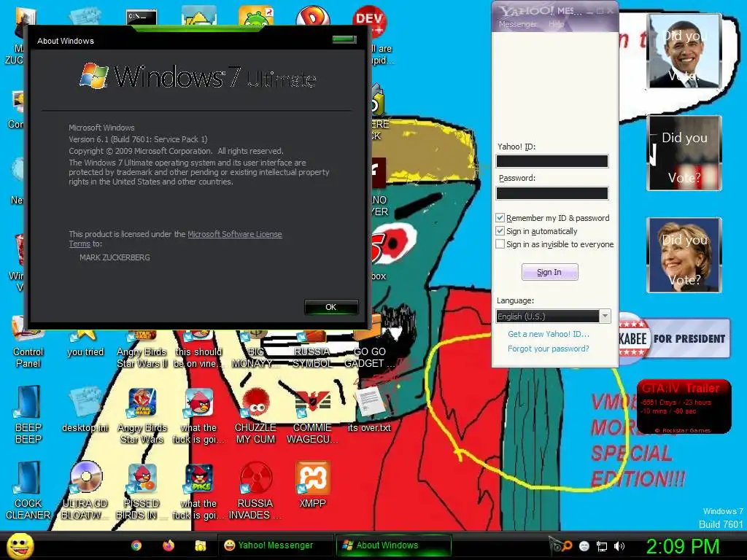The image size is (747, 560).
Task: Open the PISSED BIRDS IN... shortcut
Action: (x=142, y=491)
